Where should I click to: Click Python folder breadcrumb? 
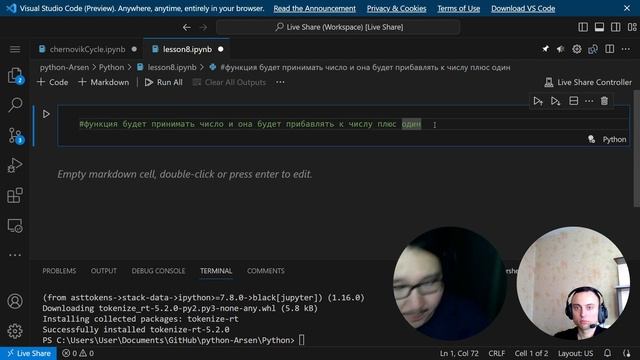[111, 67]
